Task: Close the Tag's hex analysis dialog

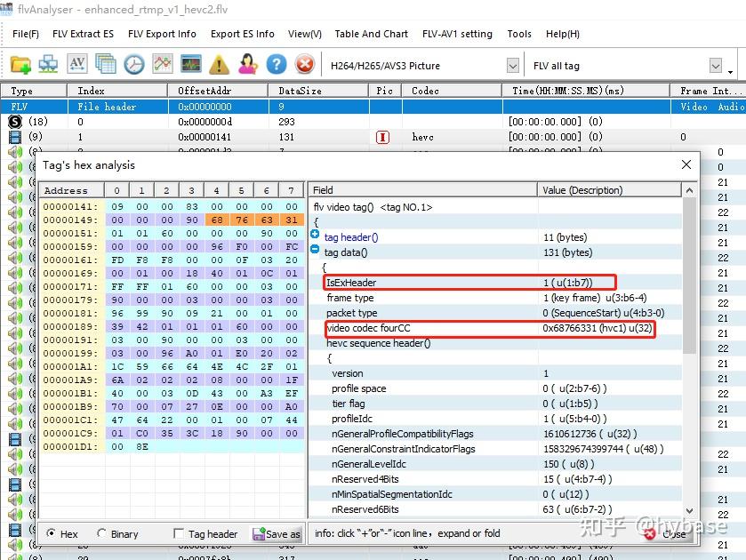Action: pos(686,164)
